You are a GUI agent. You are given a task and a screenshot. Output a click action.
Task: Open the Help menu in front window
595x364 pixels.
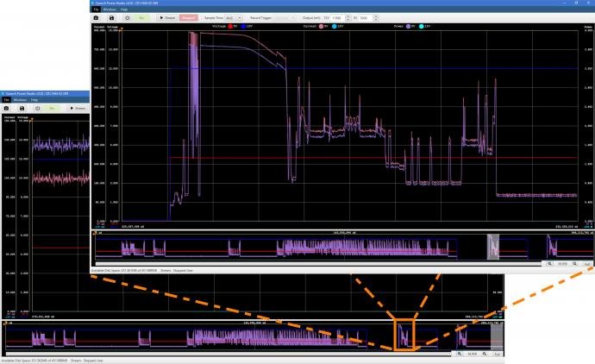point(125,9)
